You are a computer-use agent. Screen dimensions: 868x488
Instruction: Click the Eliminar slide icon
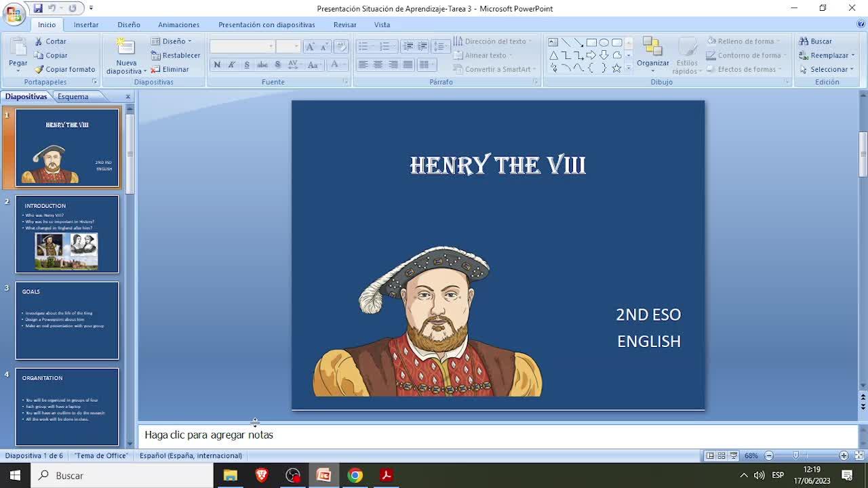pyautogui.click(x=156, y=69)
